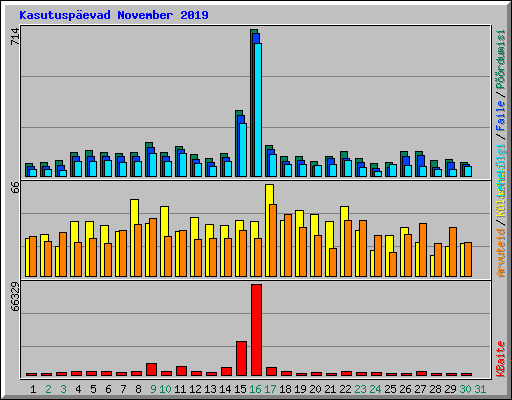512x400 pixels.
Task: Select day label "19" on the axis
Action: click(x=300, y=389)
